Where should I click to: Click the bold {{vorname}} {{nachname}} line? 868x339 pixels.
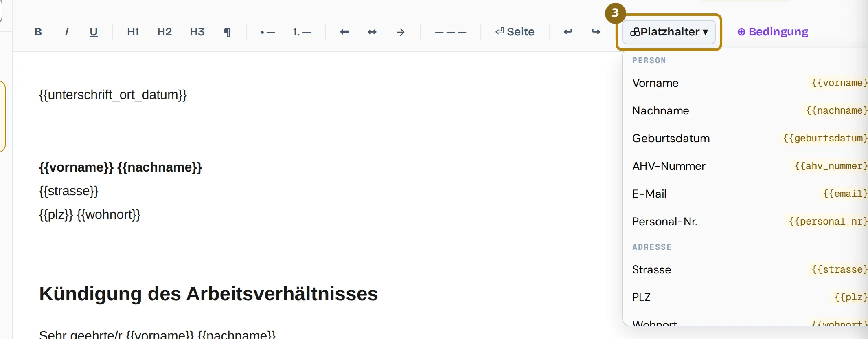click(121, 167)
